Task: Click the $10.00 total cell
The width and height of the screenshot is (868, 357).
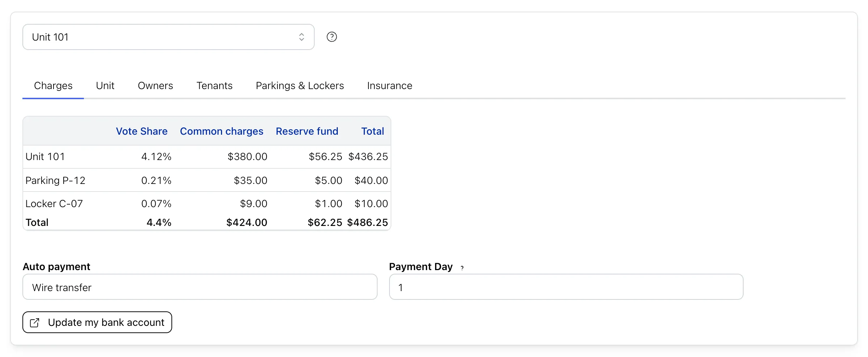Action: [371, 203]
